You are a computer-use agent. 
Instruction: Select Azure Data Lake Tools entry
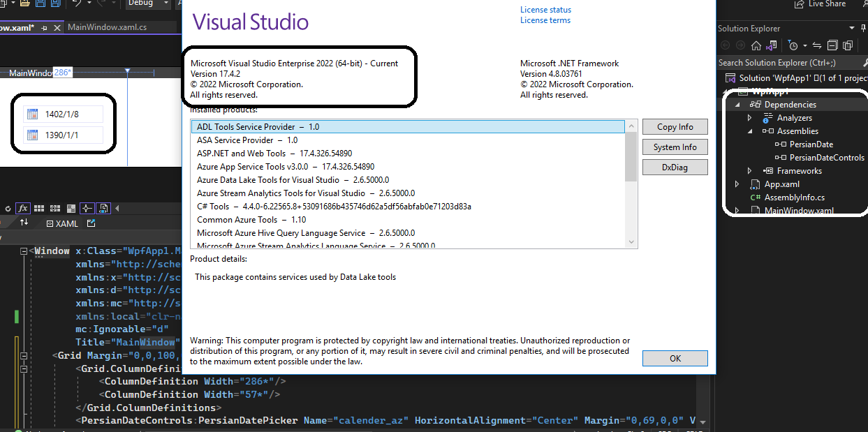point(408,180)
